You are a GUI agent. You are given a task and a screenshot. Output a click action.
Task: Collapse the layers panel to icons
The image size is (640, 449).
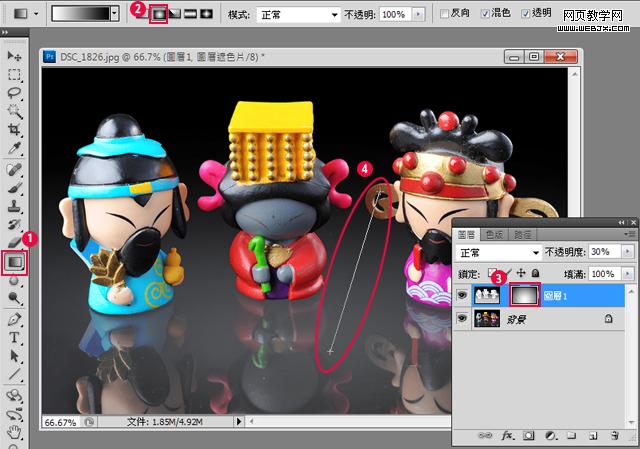tap(621, 222)
